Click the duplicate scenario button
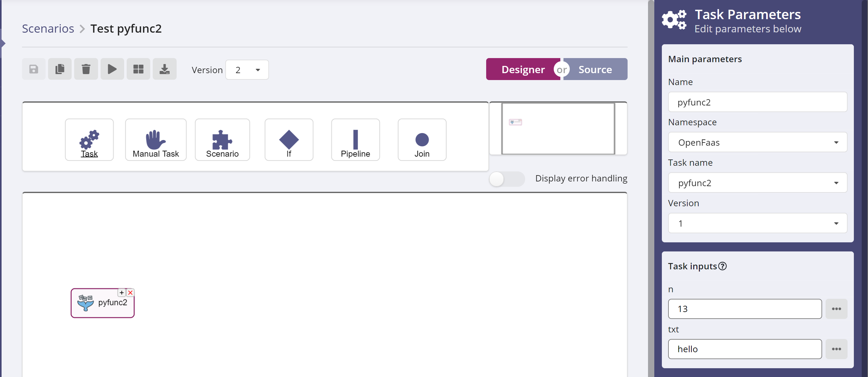This screenshot has width=868, height=377. [60, 69]
